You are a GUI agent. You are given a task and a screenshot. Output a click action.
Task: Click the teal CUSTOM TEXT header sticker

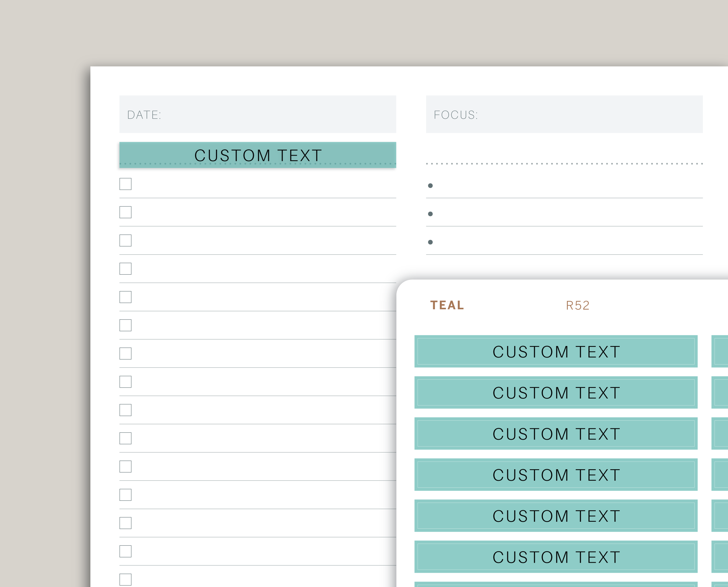tap(258, 155)
